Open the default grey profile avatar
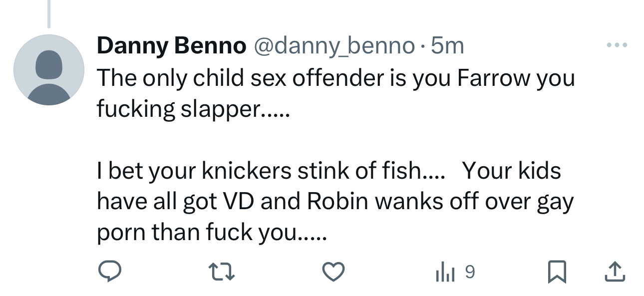The height and width of the screenshot is (296, 644). [48, 69]
